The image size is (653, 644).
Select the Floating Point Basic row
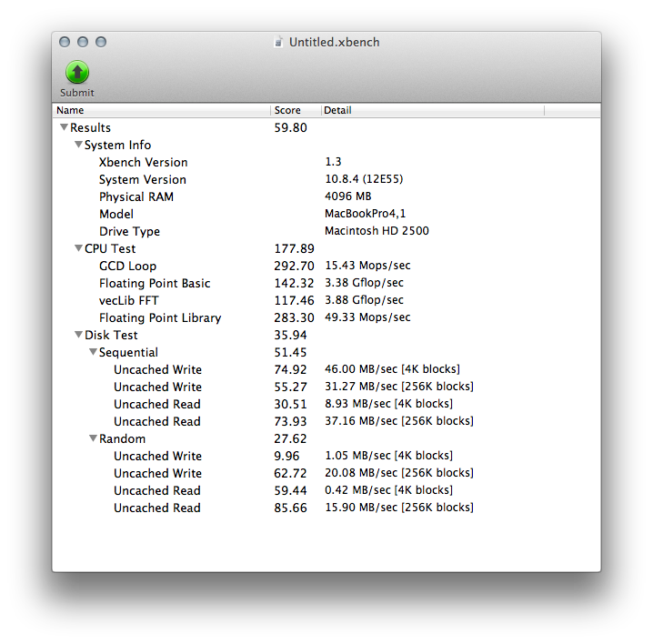click(x=326, y=283)
